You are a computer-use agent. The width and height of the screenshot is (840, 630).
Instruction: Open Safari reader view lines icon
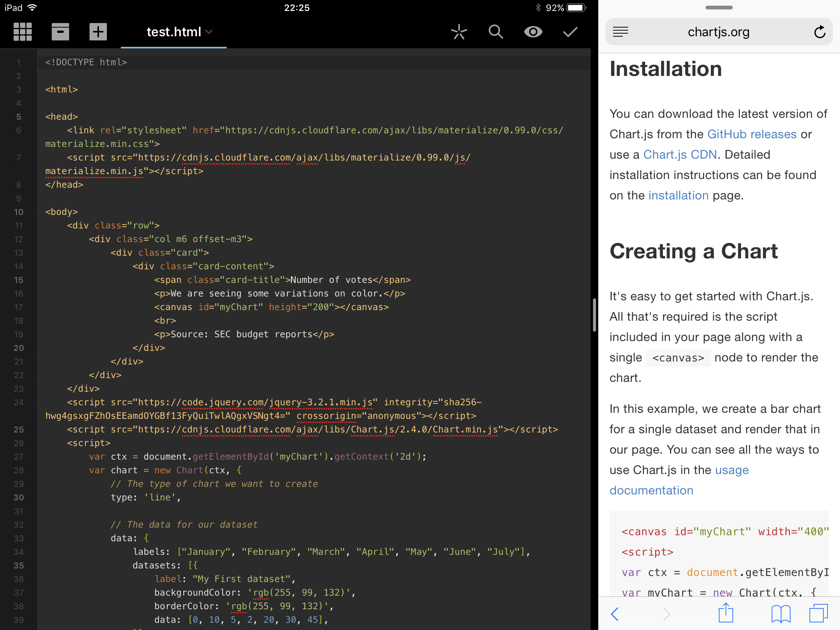[x=621, y=32]
